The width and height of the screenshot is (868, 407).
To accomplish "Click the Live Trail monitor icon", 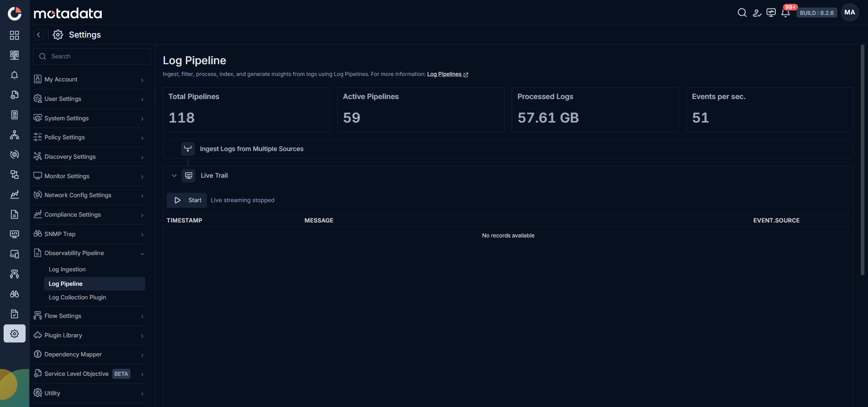I will pos(189,175).
